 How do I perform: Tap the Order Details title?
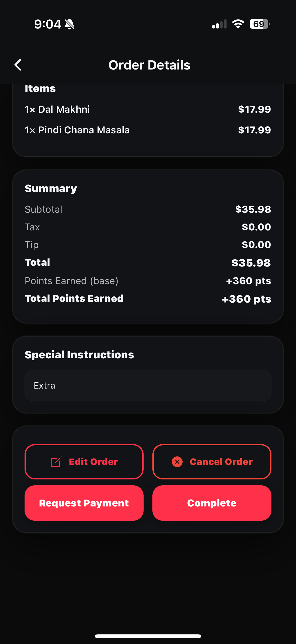point(149,65)
